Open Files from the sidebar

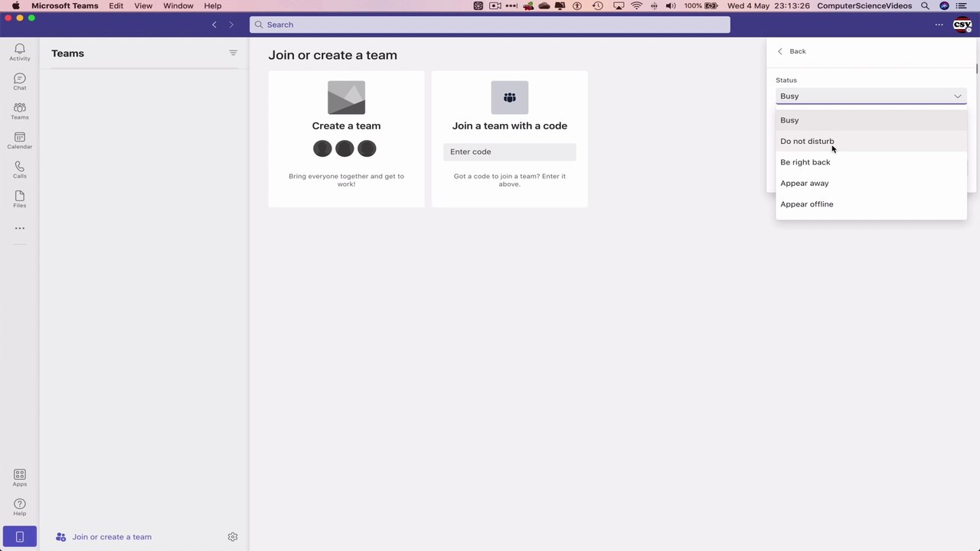point(20,199)
